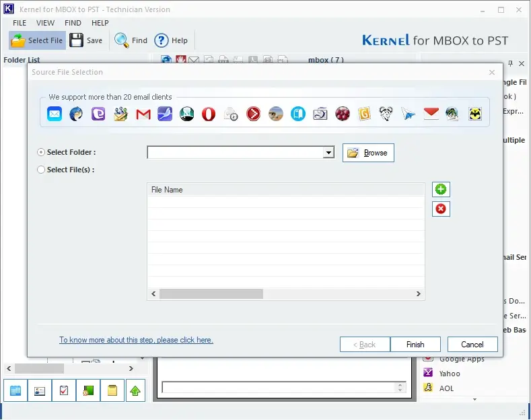
Task: Click the AOL yellow running man icon
Action: [428, 388]
